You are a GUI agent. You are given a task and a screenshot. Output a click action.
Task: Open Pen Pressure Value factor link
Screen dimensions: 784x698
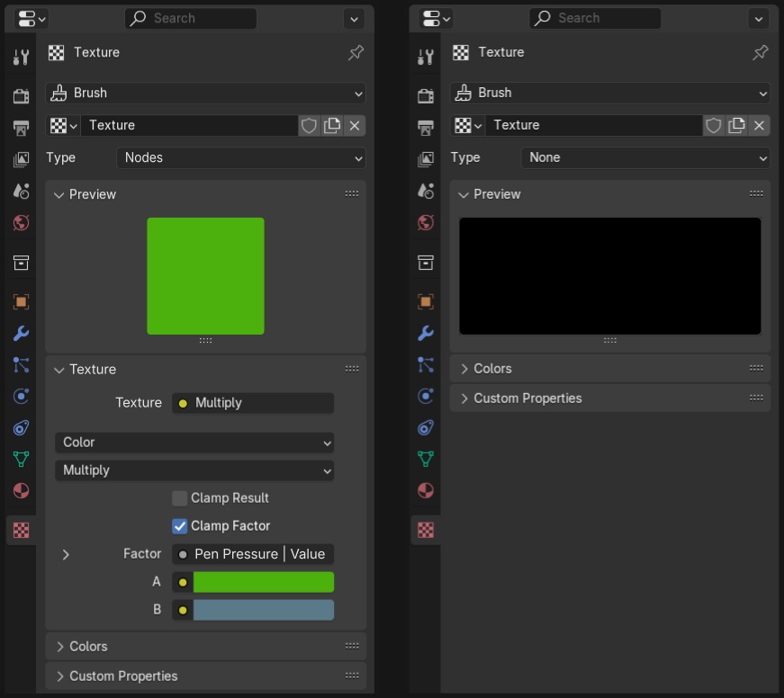pyautogui.click(x=253, y=554)
